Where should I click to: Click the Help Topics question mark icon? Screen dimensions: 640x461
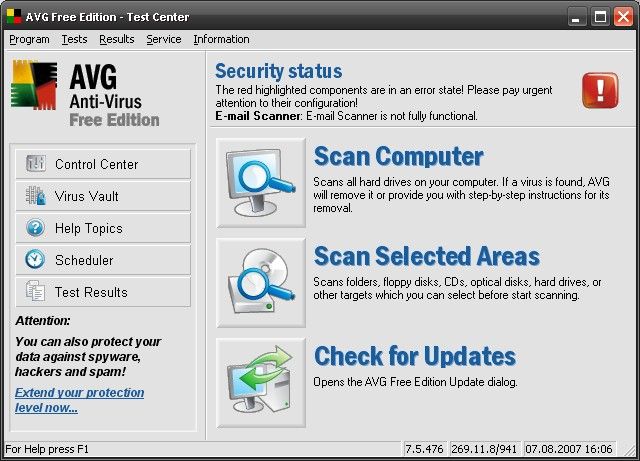(36, 227)
